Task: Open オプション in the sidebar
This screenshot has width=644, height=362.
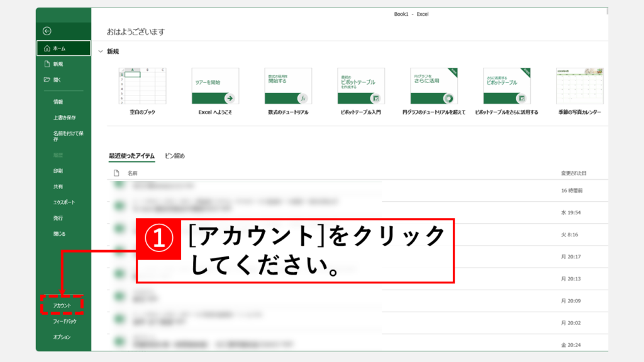Action: [62, 337]
